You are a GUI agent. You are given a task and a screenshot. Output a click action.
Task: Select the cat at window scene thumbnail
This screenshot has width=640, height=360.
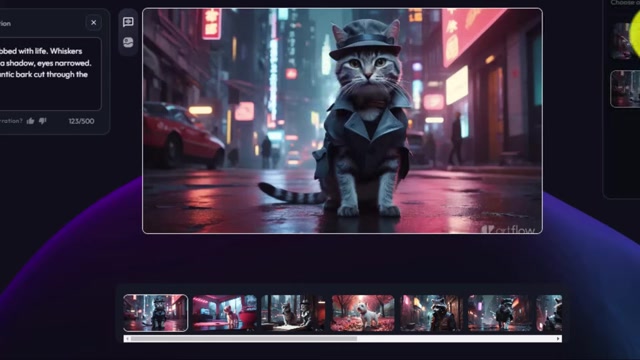293,313
